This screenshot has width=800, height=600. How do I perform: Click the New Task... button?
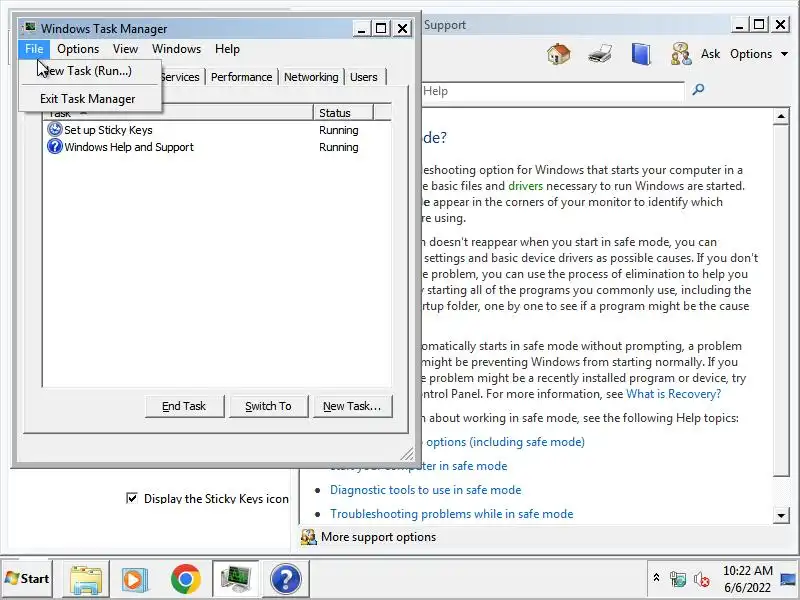click(x=353, y=406)
